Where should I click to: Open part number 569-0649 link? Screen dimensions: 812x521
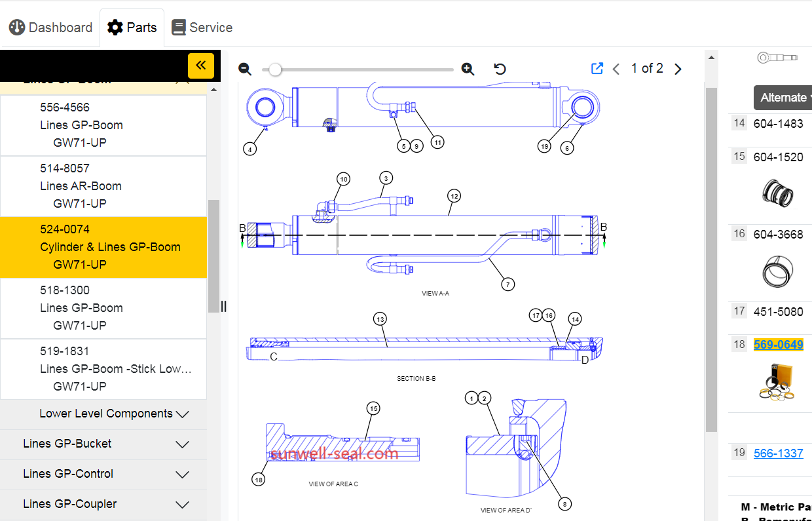[778, 345]
